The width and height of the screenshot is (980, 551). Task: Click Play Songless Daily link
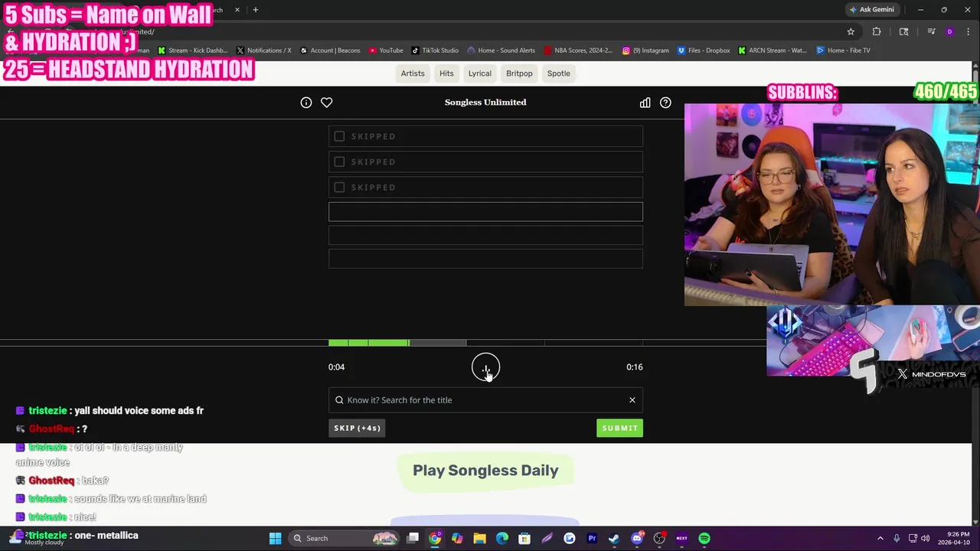coord(485,471)
